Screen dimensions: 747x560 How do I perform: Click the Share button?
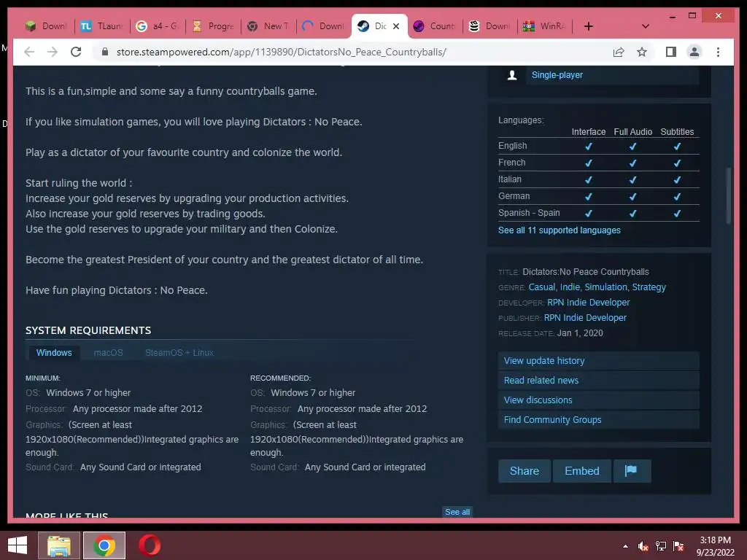[x=525, y=471]
